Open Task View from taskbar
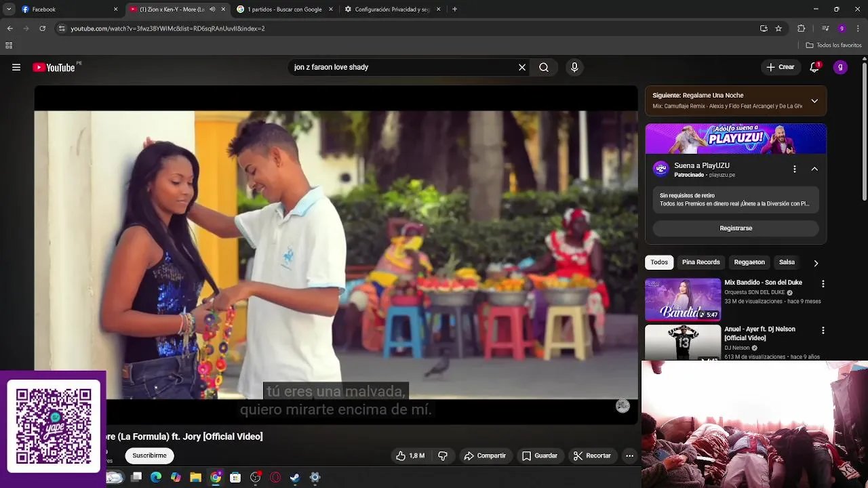This screenshot has width=868, height=488. tap(136, 477)
